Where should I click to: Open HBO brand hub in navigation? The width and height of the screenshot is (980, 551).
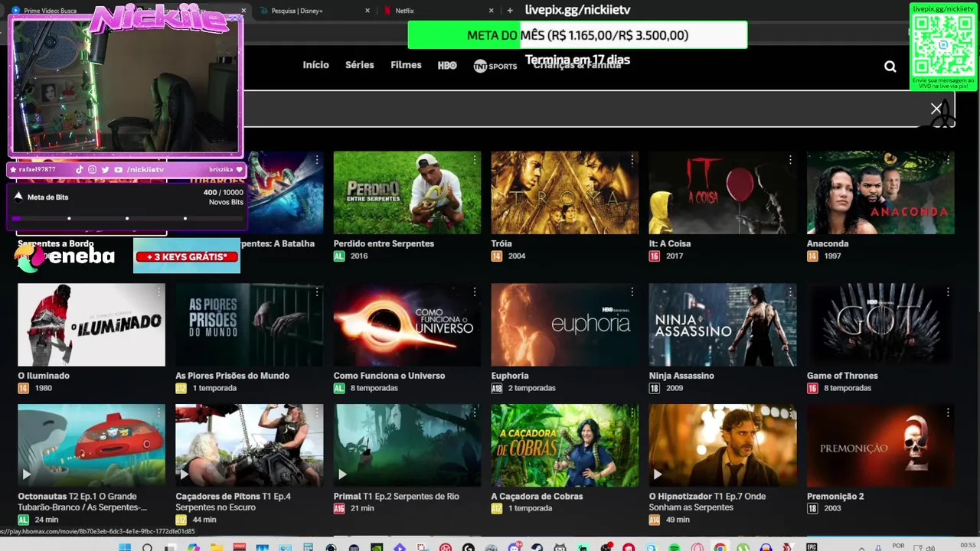tap(447, 66)
